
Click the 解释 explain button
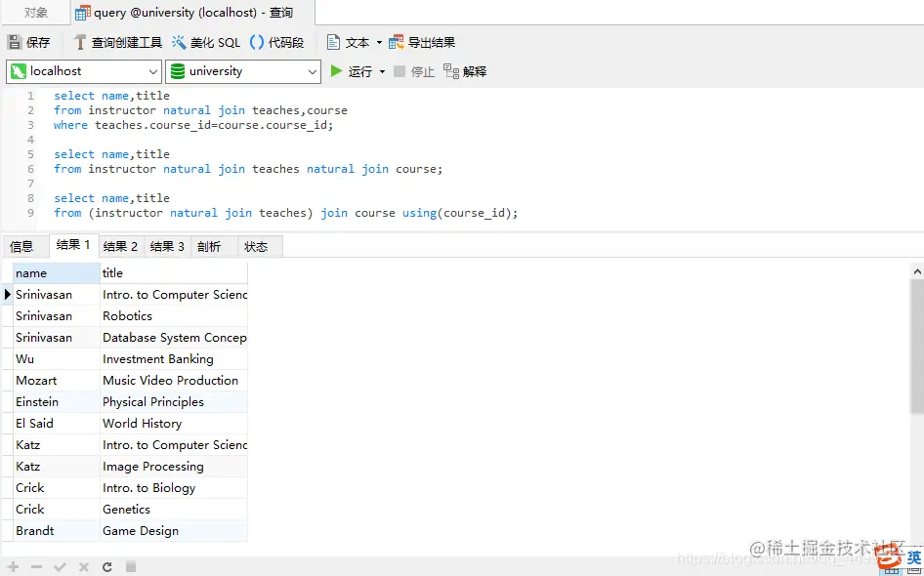pyautogui.click(x=465, y=71)
